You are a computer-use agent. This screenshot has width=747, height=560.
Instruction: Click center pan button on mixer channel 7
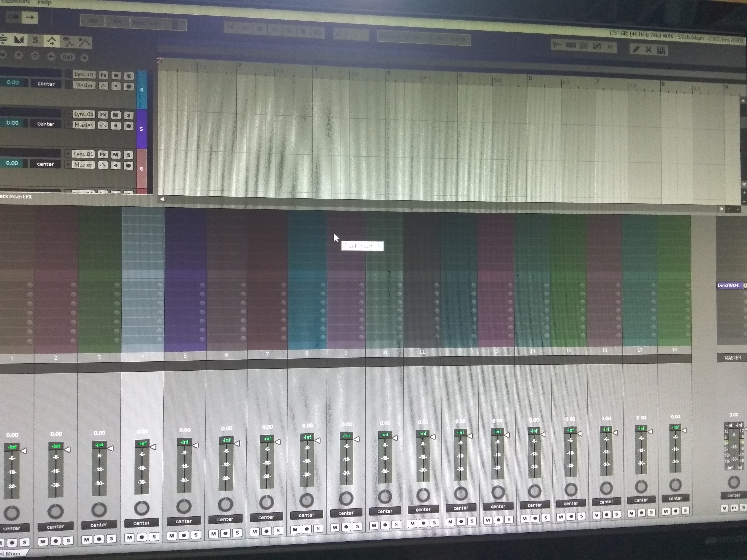coord(266,517)
